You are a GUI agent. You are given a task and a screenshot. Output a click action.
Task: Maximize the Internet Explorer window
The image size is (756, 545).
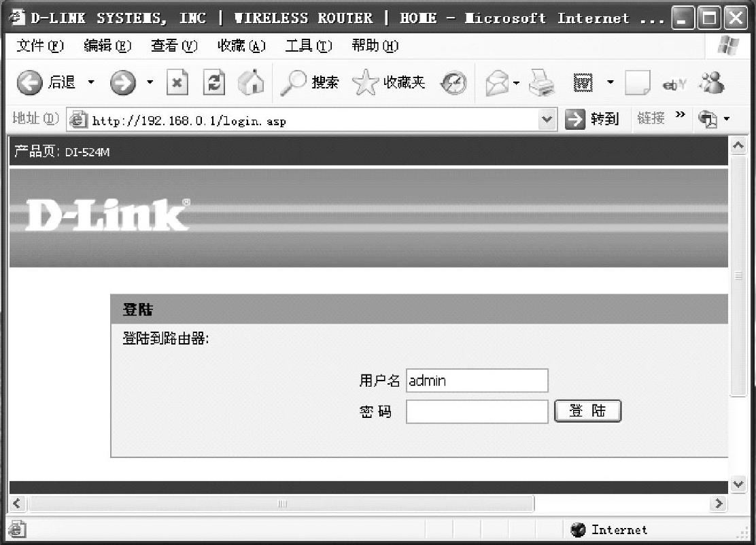[x=708, y=18]
